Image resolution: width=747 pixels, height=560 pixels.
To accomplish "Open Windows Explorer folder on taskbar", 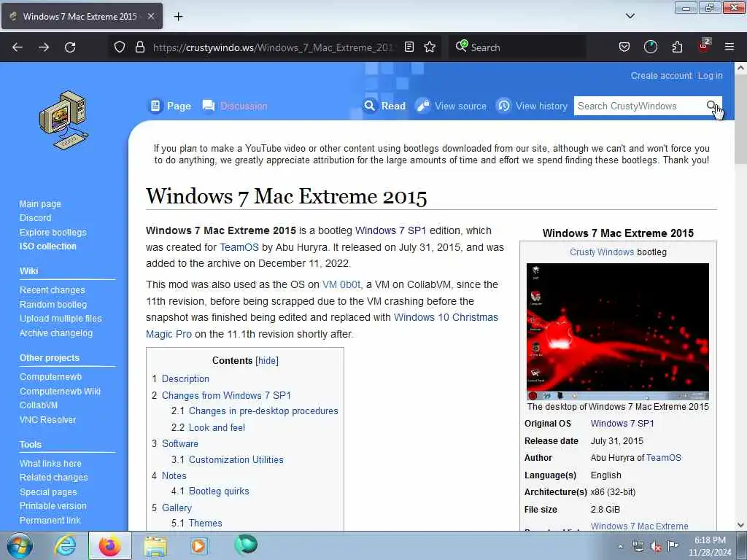I will (155, 546).
